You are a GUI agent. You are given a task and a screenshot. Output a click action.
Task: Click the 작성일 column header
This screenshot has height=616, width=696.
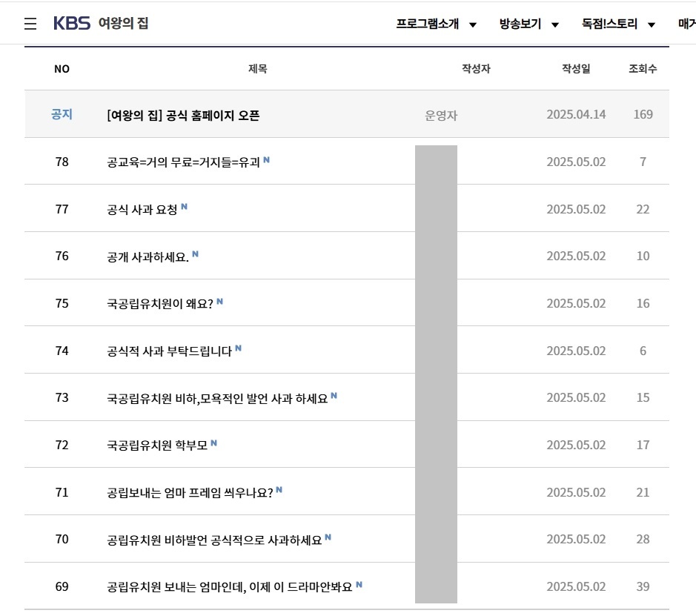tap(576, 69)
